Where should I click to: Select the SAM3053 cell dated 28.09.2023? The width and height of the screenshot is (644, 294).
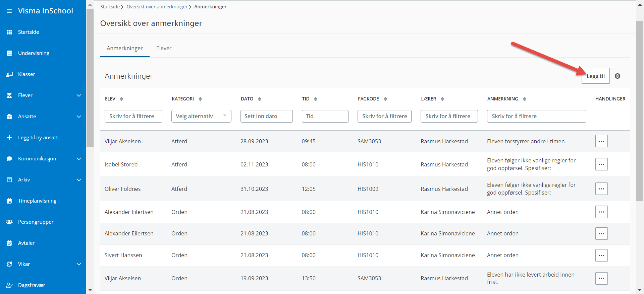tap(369, 141)
